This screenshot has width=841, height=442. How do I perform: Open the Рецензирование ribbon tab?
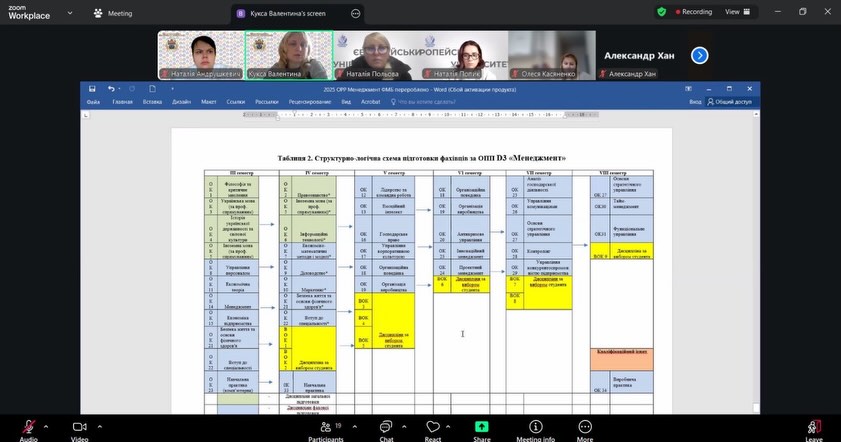pyautogui.click(x=310, y=102)
